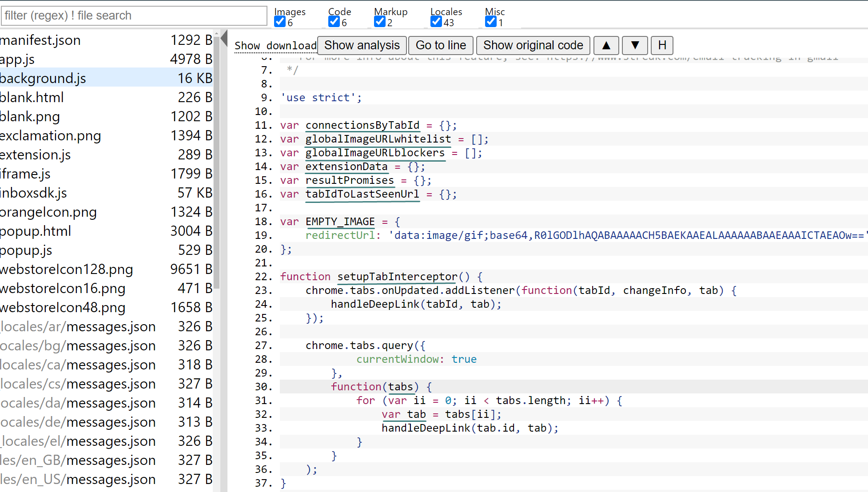
Task: Click the down arrow navigation button
Action: pos(635,45)
